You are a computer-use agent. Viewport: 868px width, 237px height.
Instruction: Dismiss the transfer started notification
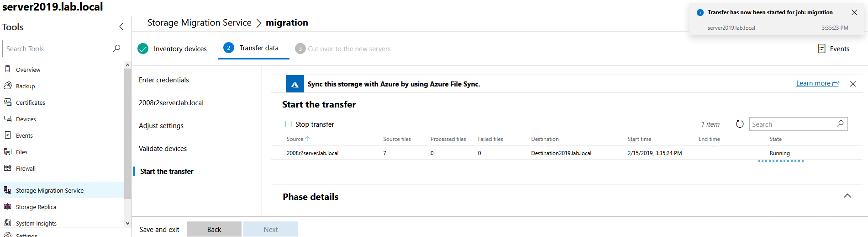point(854,12)
